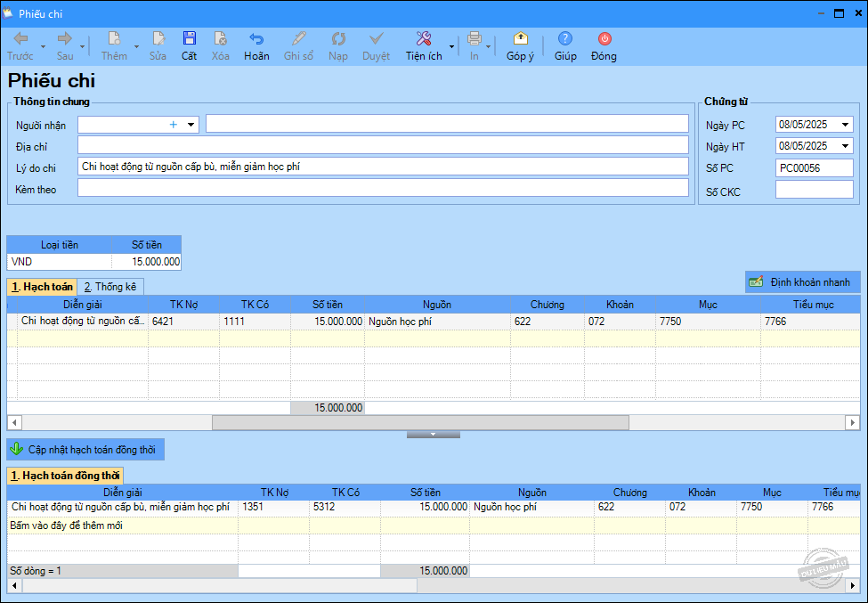Open the Người nhận dropdown list
The height and width of the screenshot is (603, 868).
click(x=191, y=125)
